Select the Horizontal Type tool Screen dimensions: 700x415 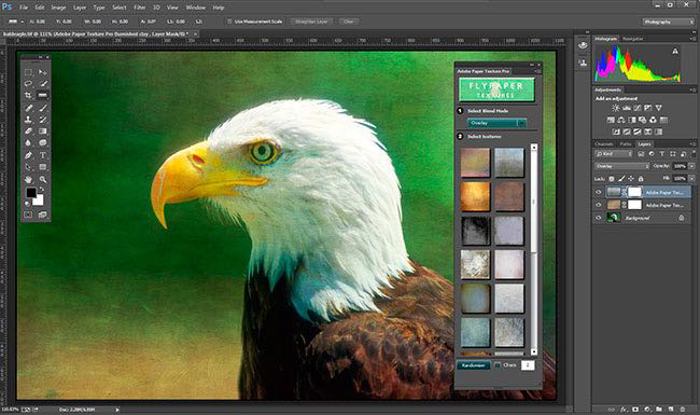[x=43, y=155]
